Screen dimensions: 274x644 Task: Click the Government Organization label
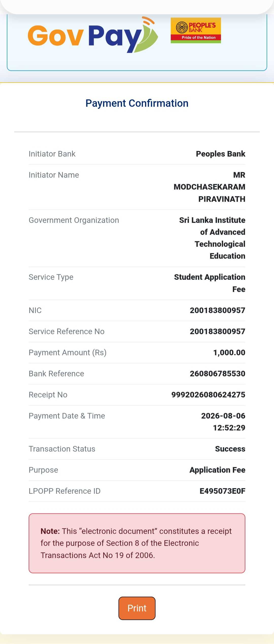[74, 220]
